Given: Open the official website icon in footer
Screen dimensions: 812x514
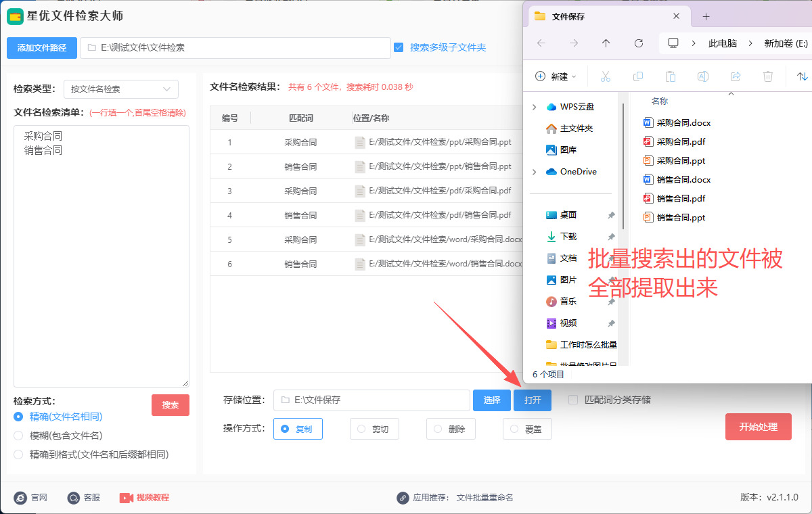Looking at the screenshot, I should coord(20,498).
